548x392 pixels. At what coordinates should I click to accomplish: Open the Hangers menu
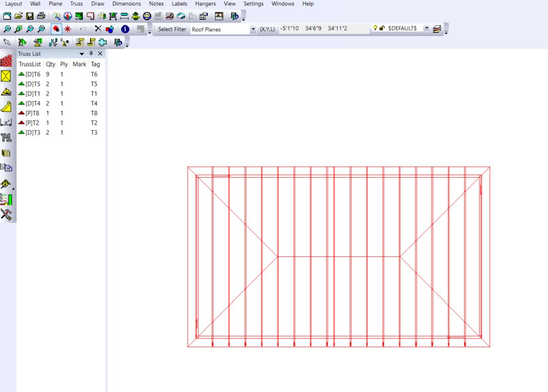coord(205,4)
